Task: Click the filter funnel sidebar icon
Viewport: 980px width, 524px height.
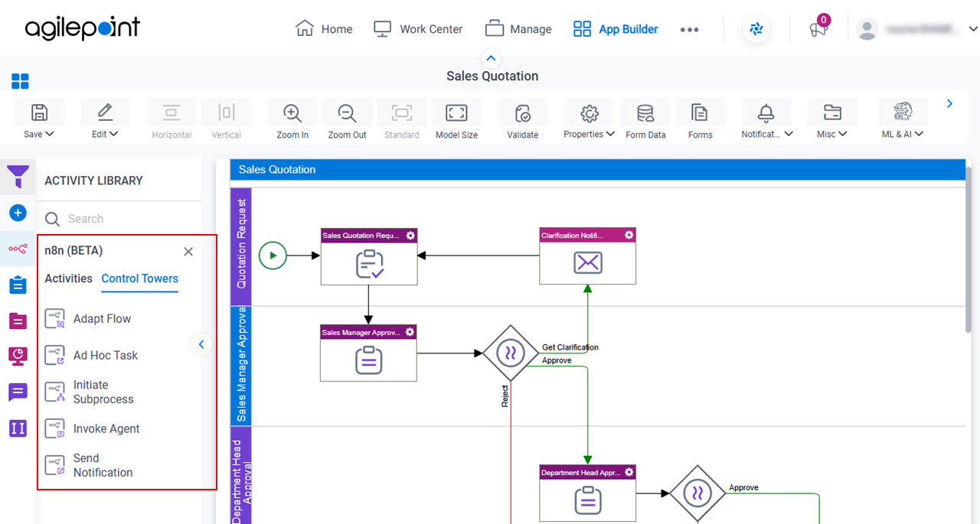Action: pyautogui.click(x=18, y=177)
